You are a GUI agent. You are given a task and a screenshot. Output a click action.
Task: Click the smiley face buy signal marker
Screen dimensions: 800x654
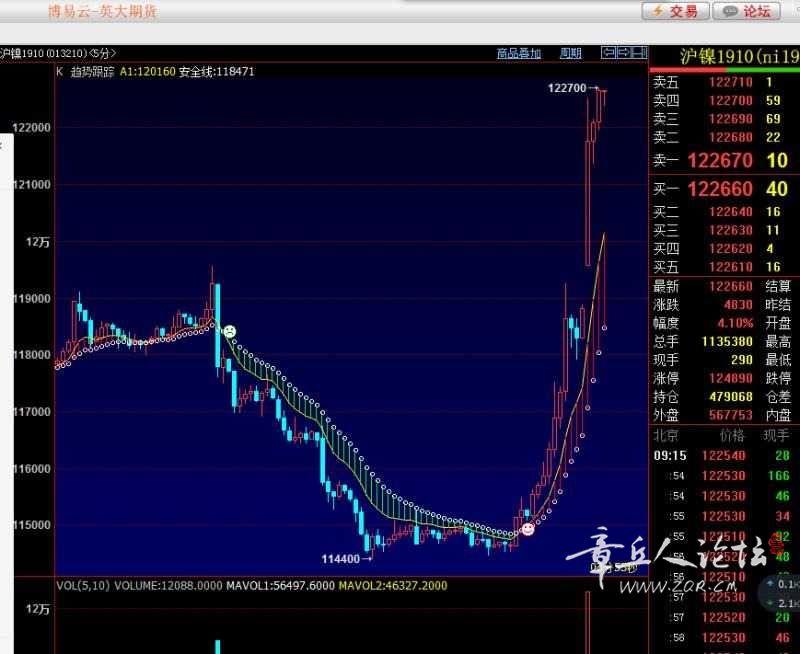coord(528,529)
